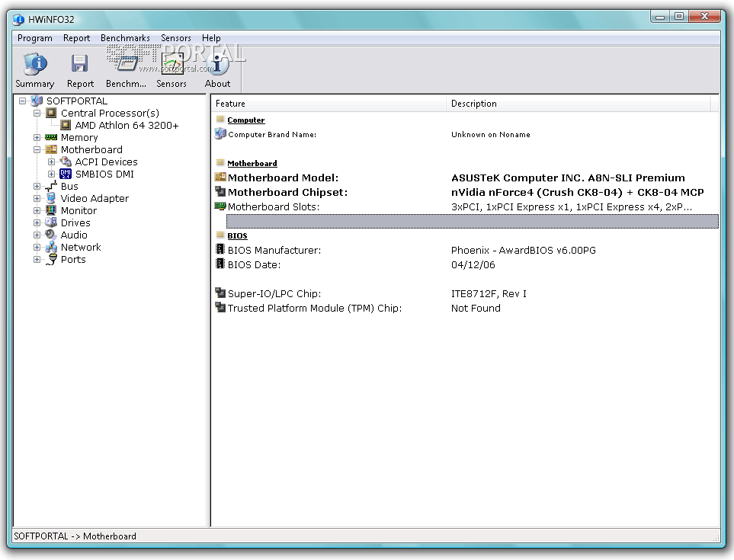Open the Report menu

pyautogui.click(x=76, y=38)
